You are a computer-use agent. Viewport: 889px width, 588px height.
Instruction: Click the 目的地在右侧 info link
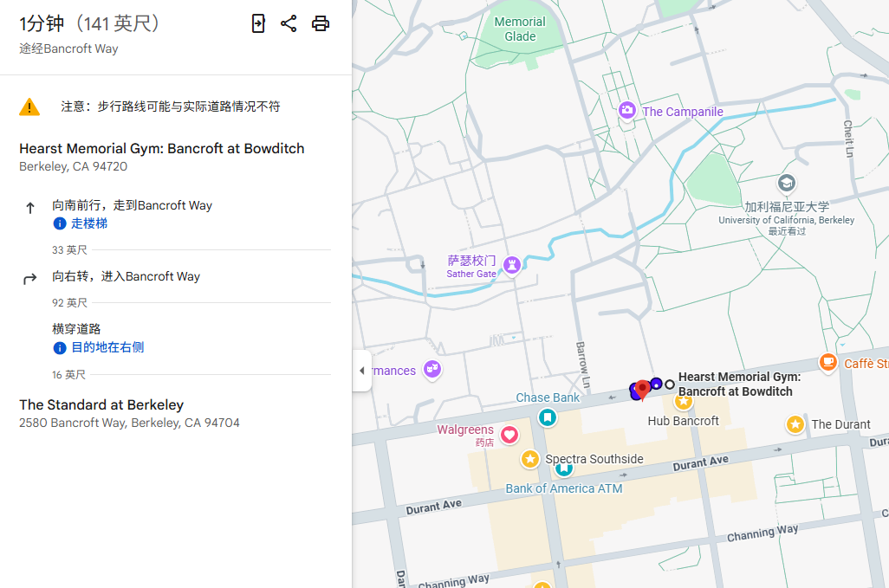coord(107,347)
